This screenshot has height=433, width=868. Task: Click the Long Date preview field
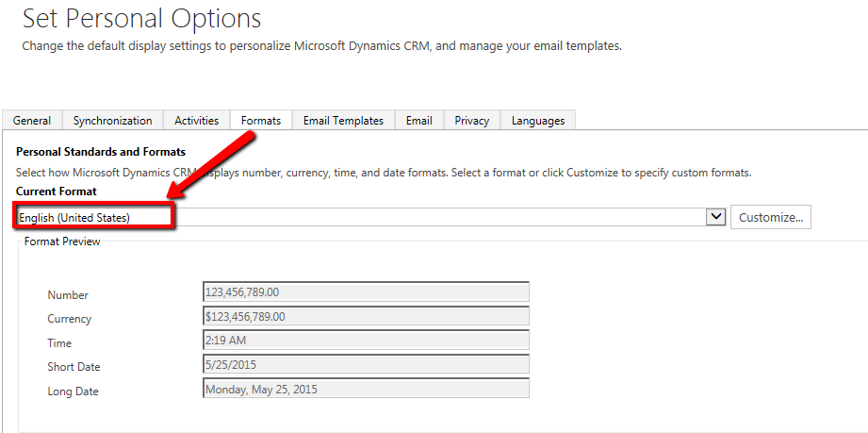point(366,389)
